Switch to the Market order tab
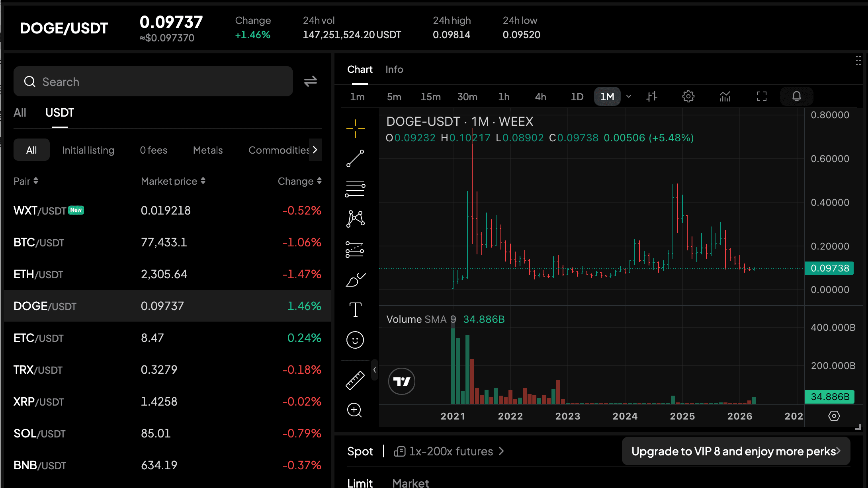This screenshot has height=488, width=868. 411,482
